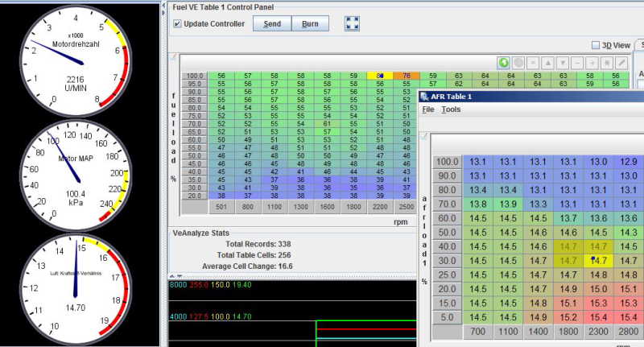Click the up arrow icon in table toolbar
644x347 pixels.
549,62
